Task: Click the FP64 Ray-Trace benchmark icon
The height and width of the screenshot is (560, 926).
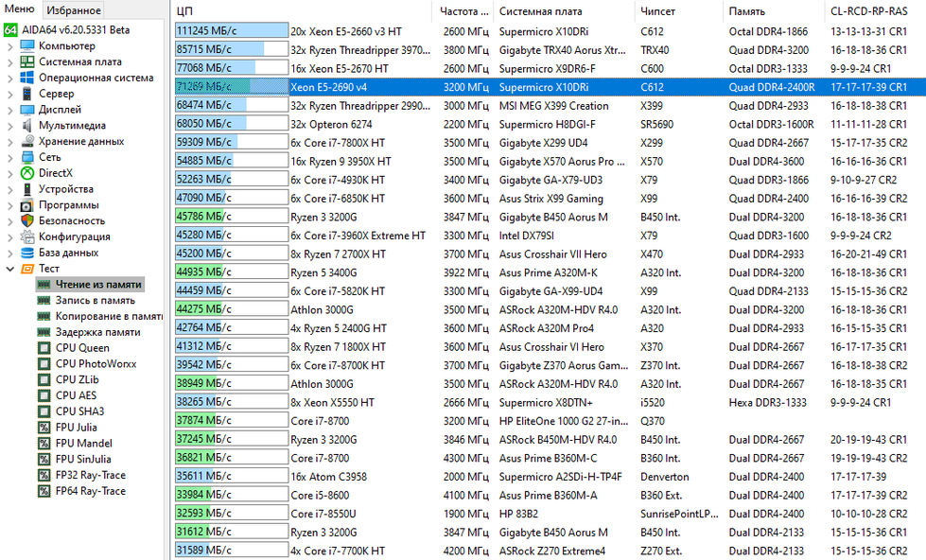Action: (x=44, y=491)
